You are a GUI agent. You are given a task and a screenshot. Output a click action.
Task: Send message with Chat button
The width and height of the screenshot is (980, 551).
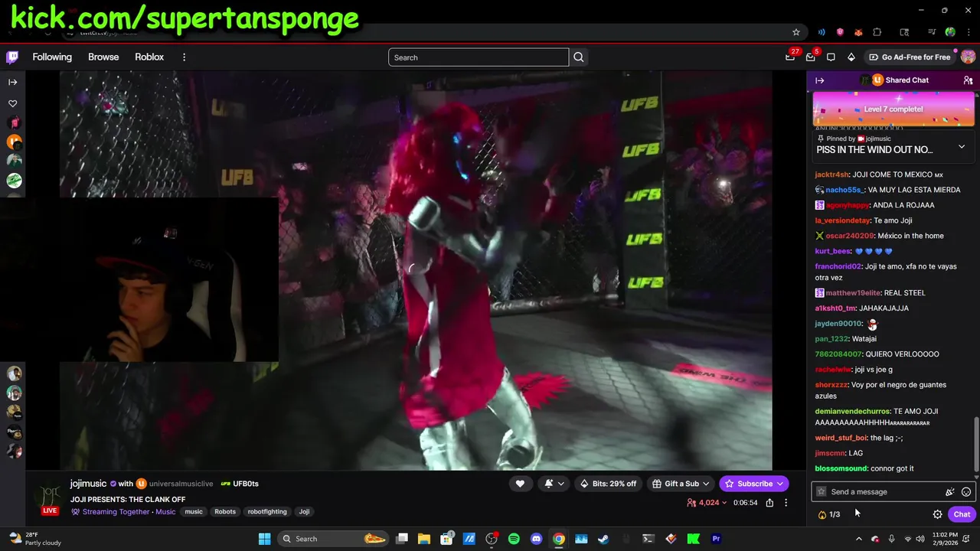(x=962, y=514)
